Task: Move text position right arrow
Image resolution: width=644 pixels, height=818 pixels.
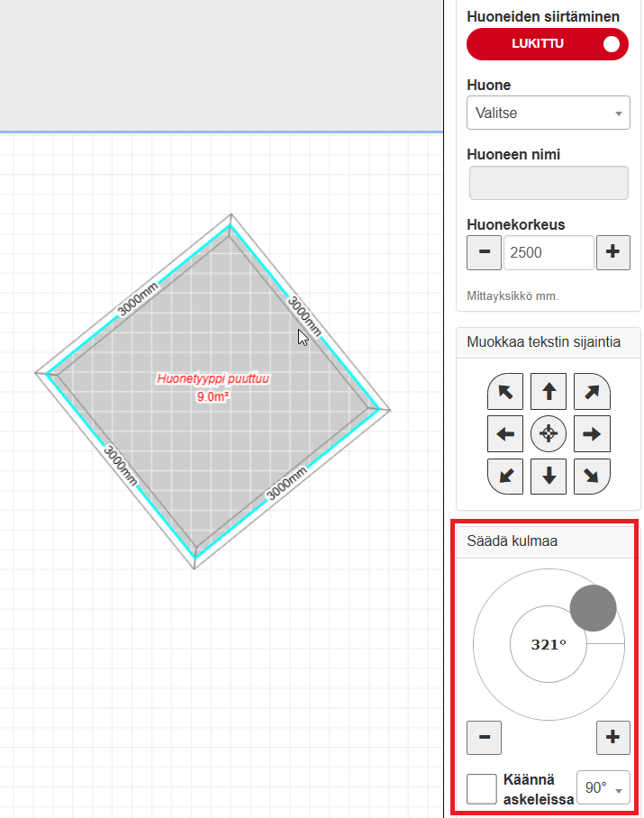Action: click(592, 434)
